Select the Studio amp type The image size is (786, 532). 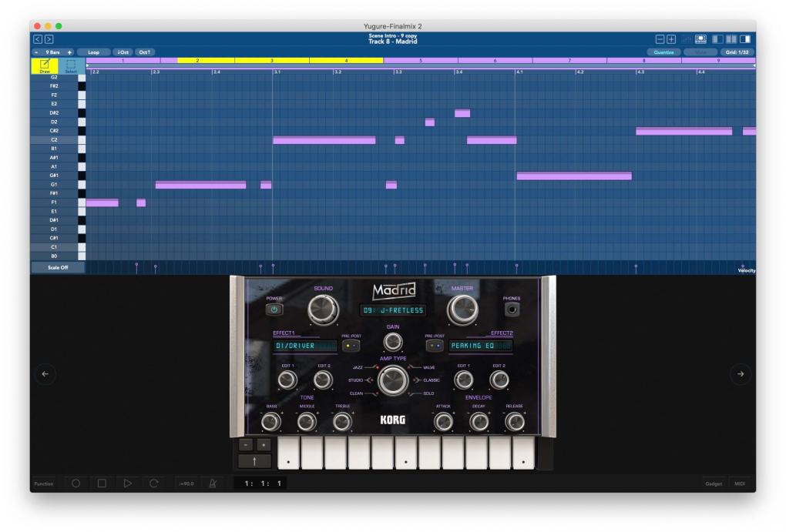coord(355,380)
